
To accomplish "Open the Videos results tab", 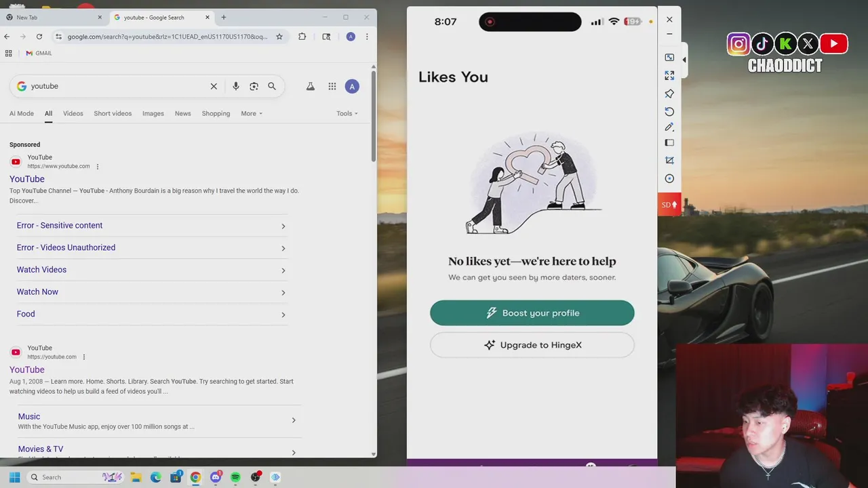I will tap(73, 113).
